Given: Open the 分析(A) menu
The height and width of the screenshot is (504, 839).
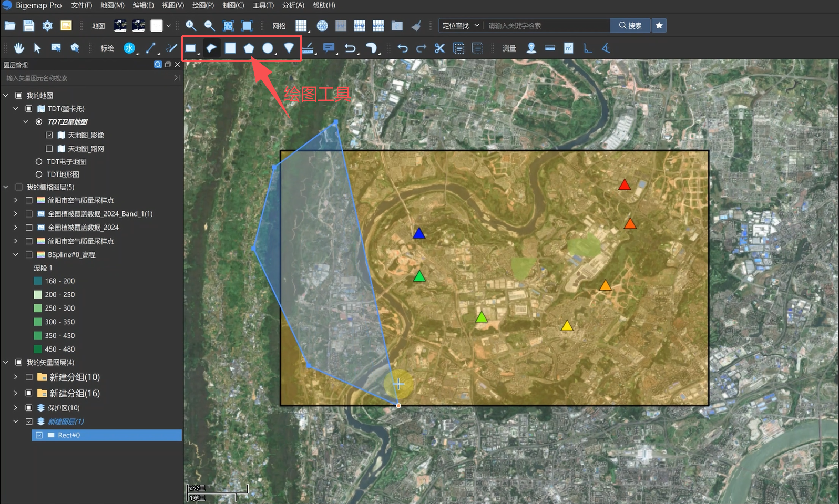Looking at the screenshot, I should point(293,5).
